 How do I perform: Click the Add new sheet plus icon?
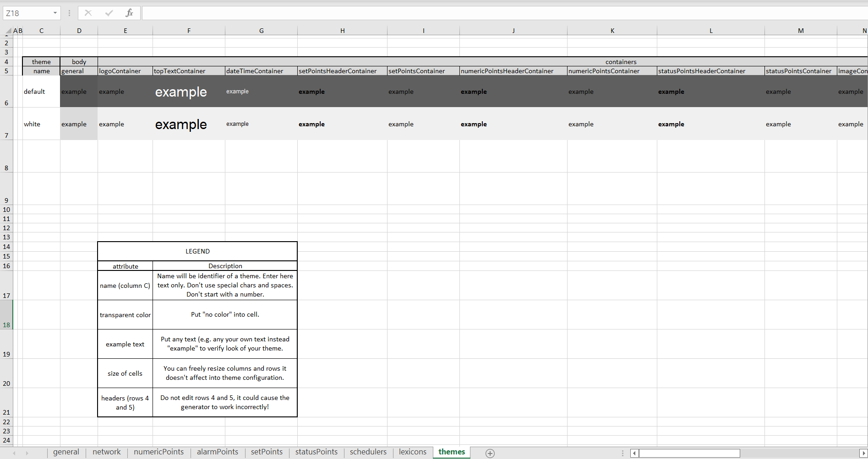point(490,453)
